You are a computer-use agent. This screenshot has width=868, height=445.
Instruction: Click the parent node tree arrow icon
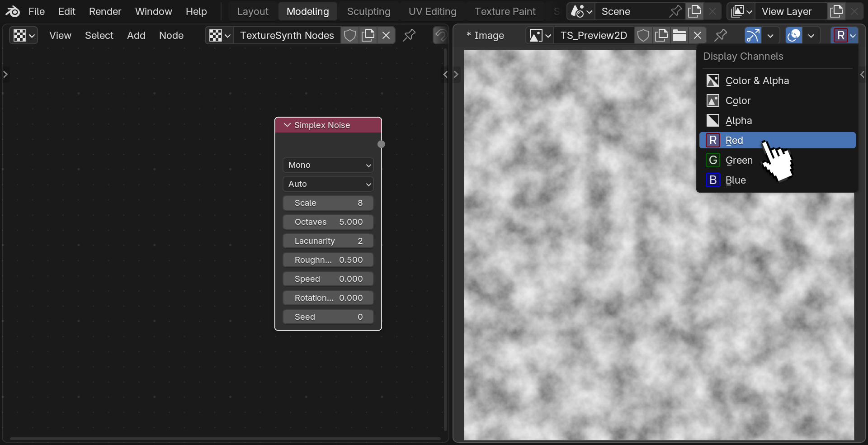click(440, 35)
